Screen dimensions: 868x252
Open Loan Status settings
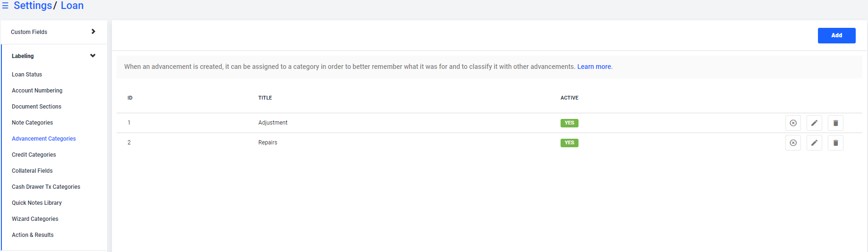point(27,75)
